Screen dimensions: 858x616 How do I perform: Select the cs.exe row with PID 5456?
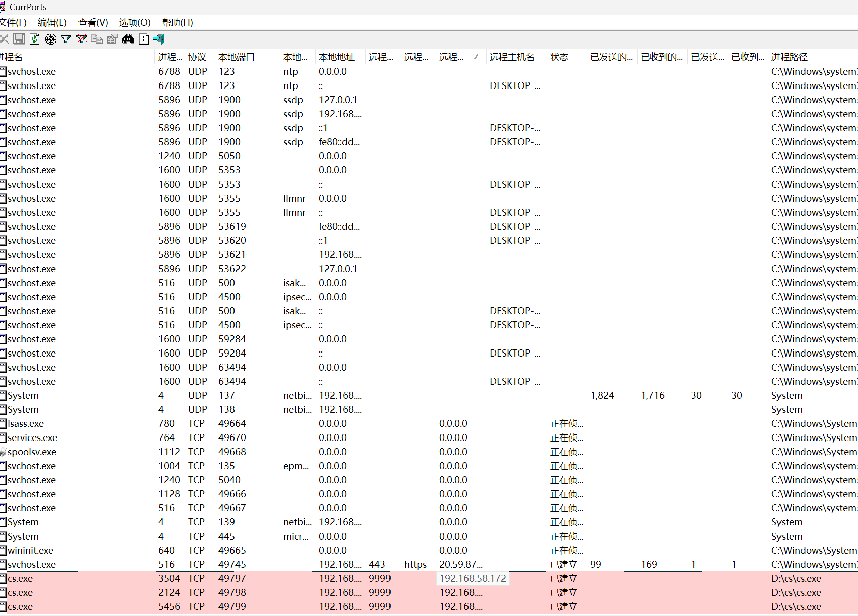[x=429, y=606]
